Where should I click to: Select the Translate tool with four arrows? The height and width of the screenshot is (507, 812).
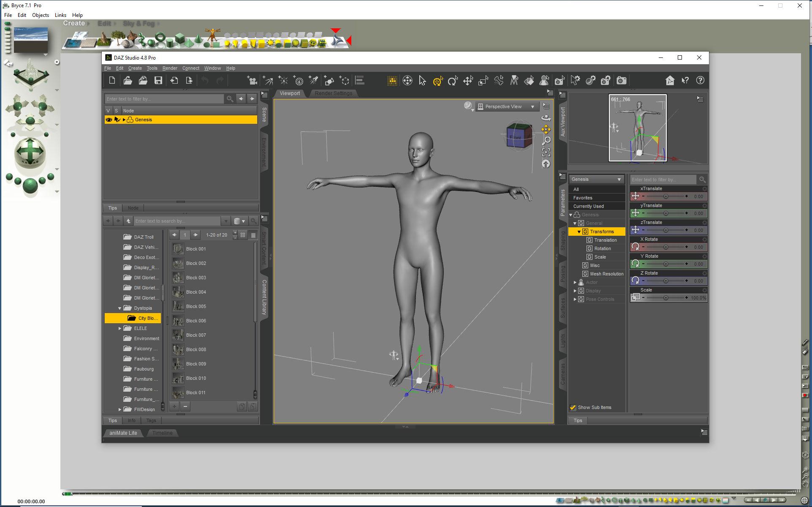point(468,80)
